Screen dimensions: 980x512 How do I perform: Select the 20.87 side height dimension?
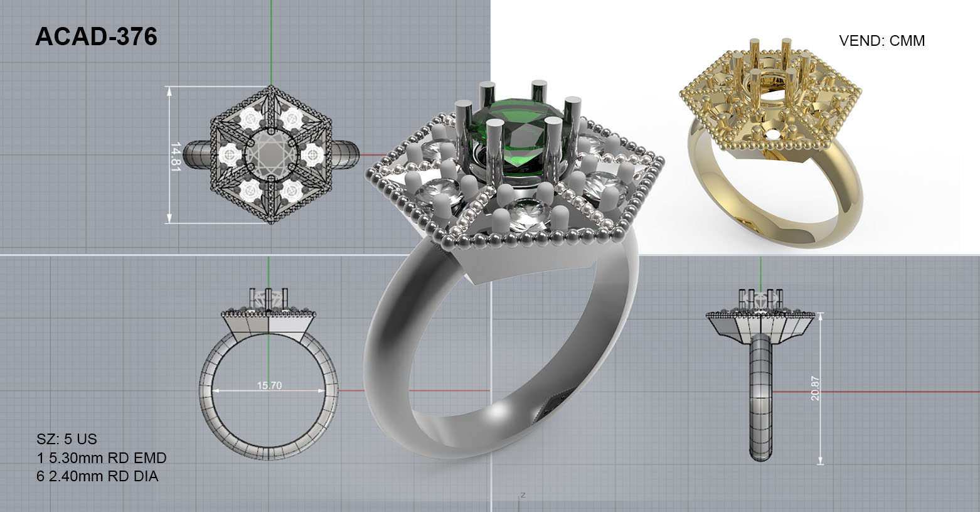click(815, 388)
